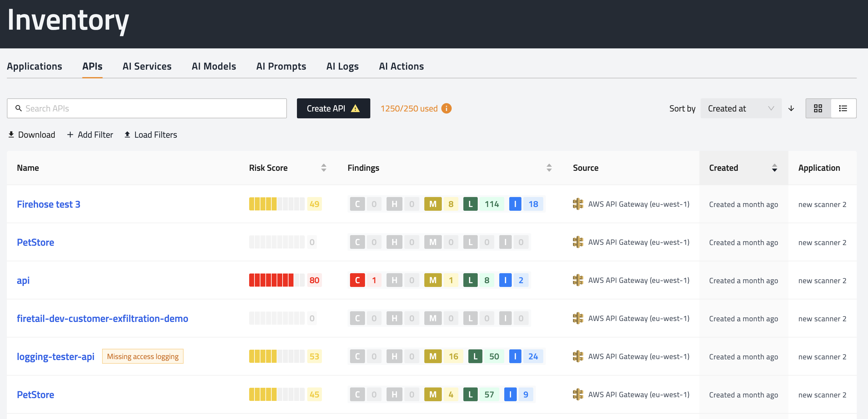
Task: Click yellow Medium badge in last PetStore row
Action: point(433,394)
